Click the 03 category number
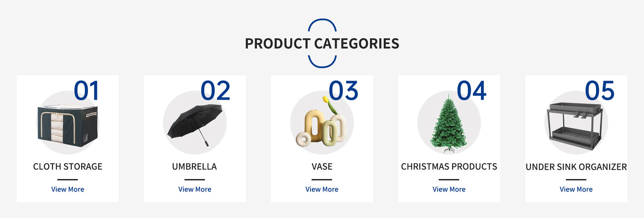 pos(343,91)
